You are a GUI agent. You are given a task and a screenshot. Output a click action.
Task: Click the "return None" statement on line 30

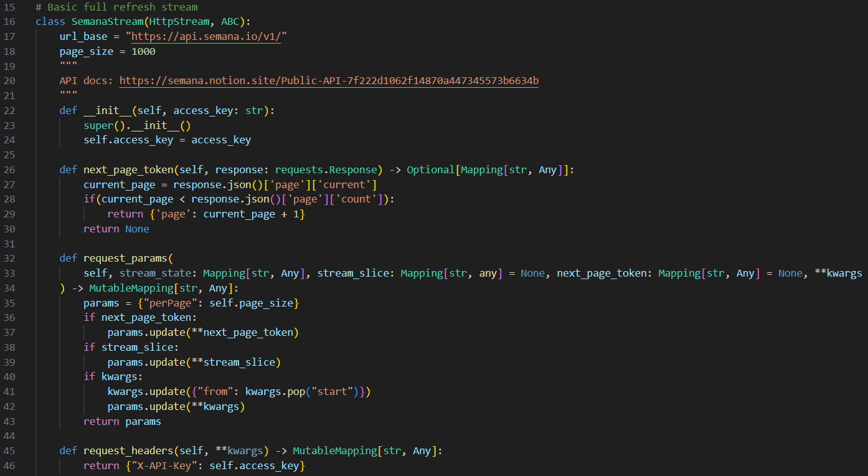coord(116,229)
